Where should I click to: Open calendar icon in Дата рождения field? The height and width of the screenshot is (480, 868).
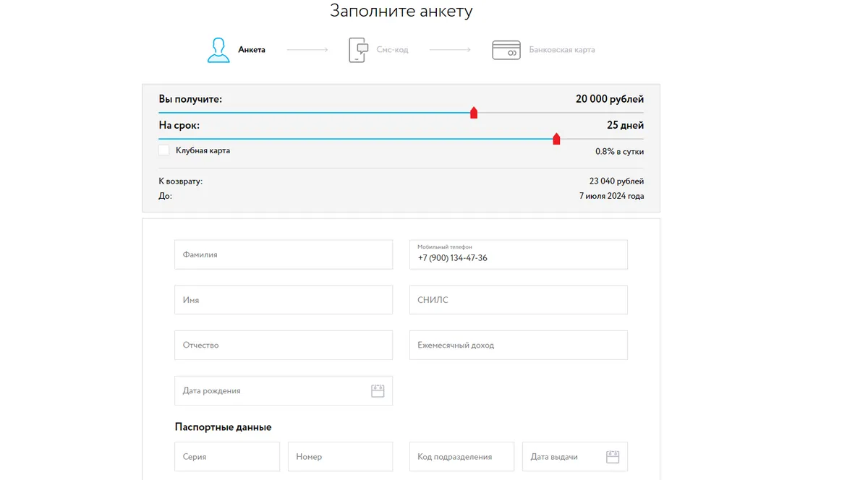[x=378, y=391]
